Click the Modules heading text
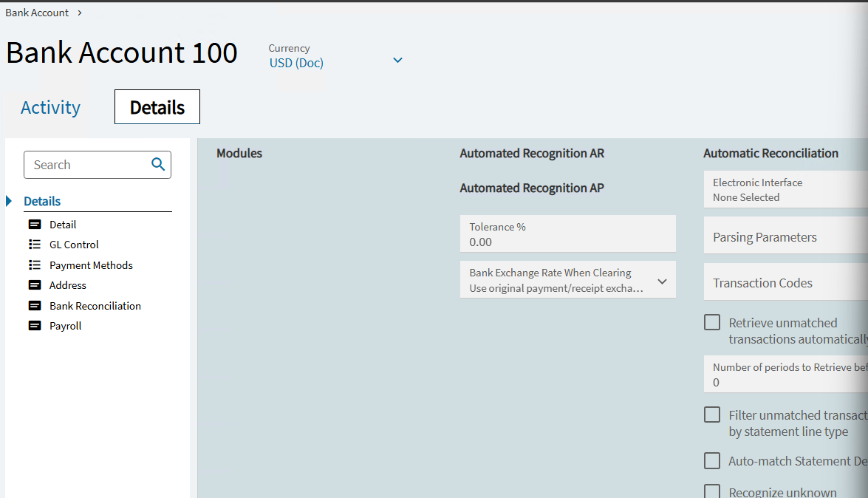The width and height of the screenshot is (868, 498). point(239,154)
